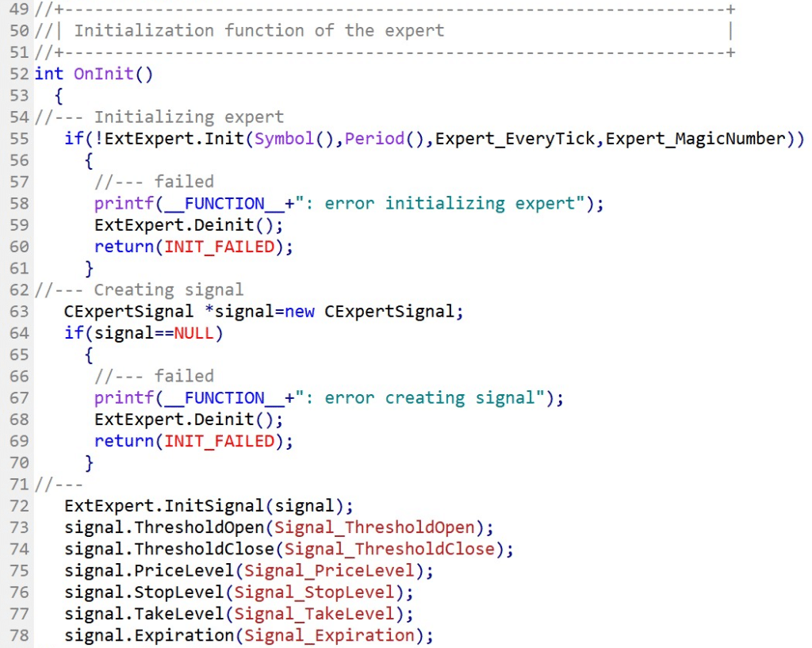This screenshot has height=648, width=812.
Task: Click line number 52 in the gutter
Action: [18, 74]
